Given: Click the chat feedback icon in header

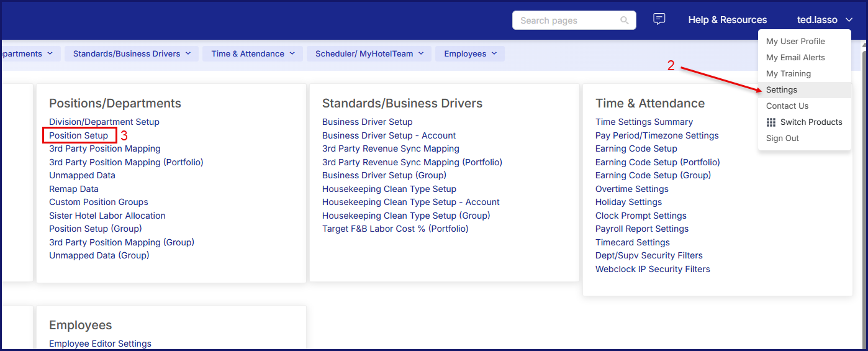Looking at the screenshot, I should click(x=659, y=19).
